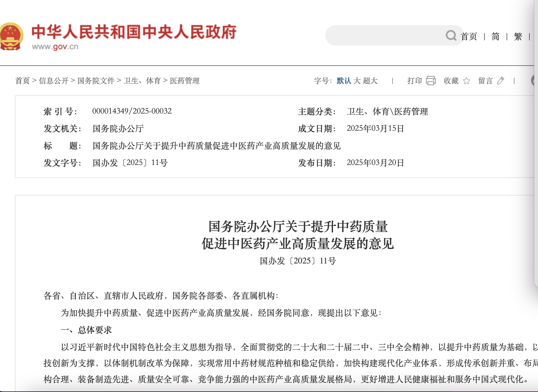The height and width of the screenshot is (392, 538).
Task: Select the 大 font size option
Action: point(357,81)
